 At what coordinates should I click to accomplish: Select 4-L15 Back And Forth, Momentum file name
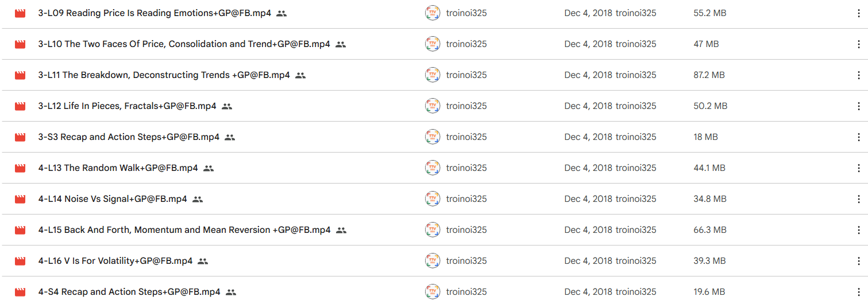pos(184,230)
